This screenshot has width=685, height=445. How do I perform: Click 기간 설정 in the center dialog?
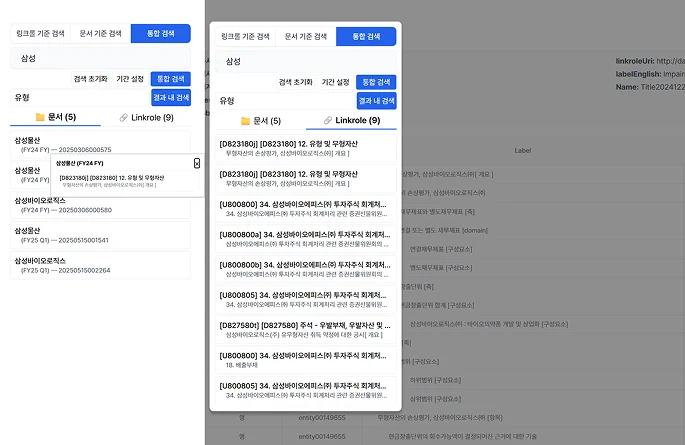tap(335, 82)
